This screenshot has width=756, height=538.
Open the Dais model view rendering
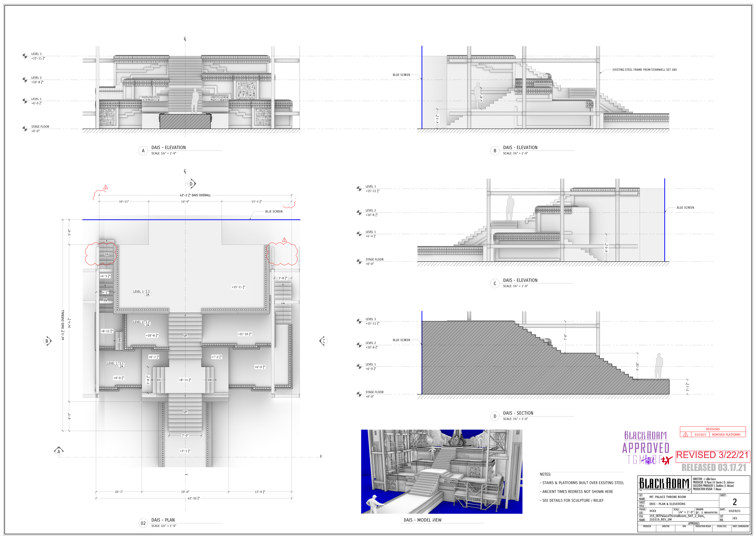point(442,471)
